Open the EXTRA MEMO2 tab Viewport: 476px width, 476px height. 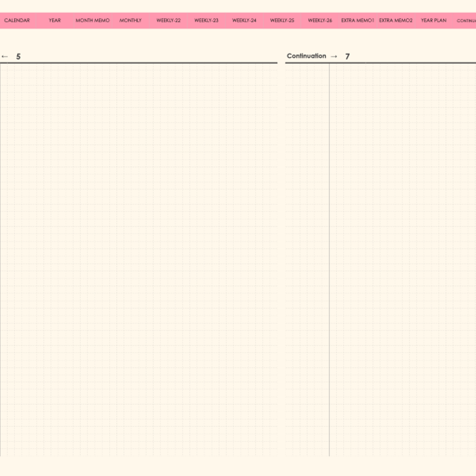click(396, 20)
